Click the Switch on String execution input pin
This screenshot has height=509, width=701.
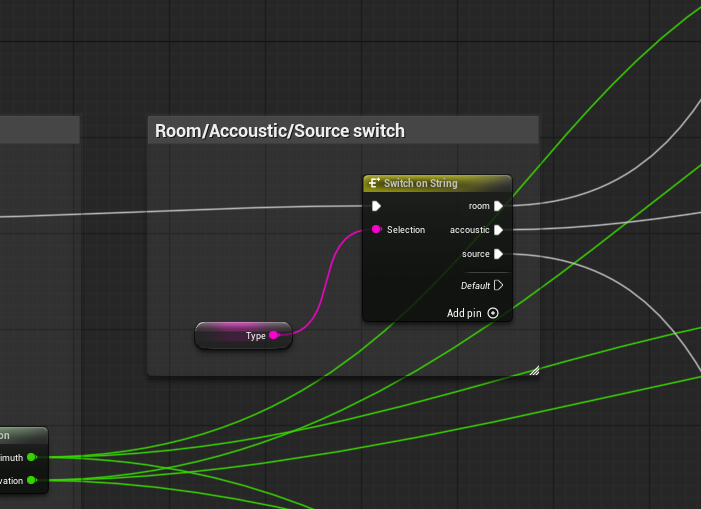pos(376,206)
